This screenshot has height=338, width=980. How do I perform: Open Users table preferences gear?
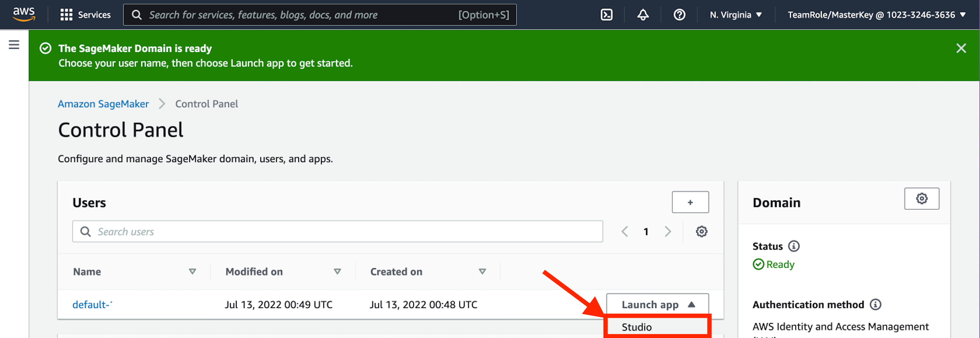click(x=701, y=231)
